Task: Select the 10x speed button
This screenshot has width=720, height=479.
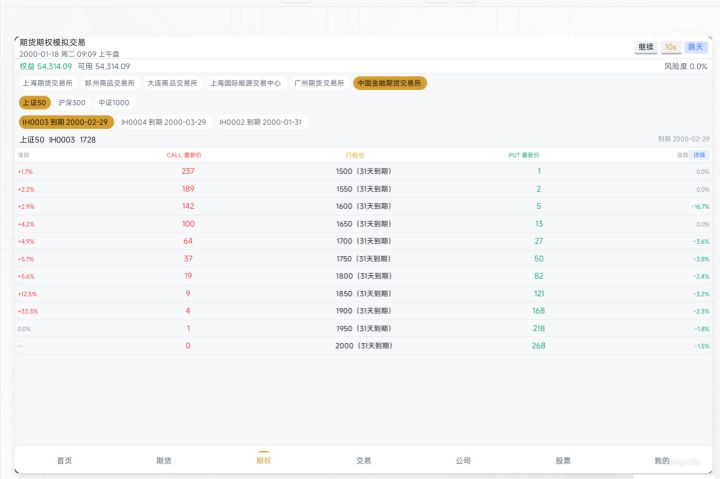Action: [x=671, y=47]
